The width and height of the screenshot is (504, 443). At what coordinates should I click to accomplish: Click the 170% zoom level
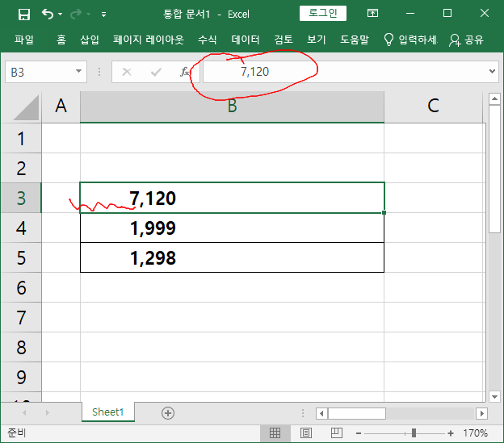pos(475,433)
